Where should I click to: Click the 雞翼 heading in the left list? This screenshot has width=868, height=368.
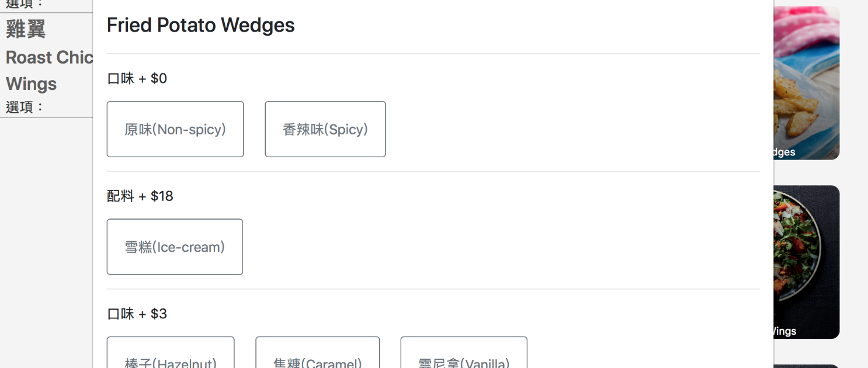(x=26, y=29)
